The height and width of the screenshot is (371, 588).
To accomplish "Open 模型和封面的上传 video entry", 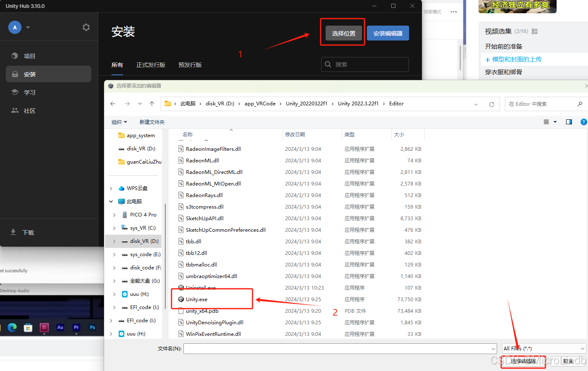I will [x=517, y=59].
